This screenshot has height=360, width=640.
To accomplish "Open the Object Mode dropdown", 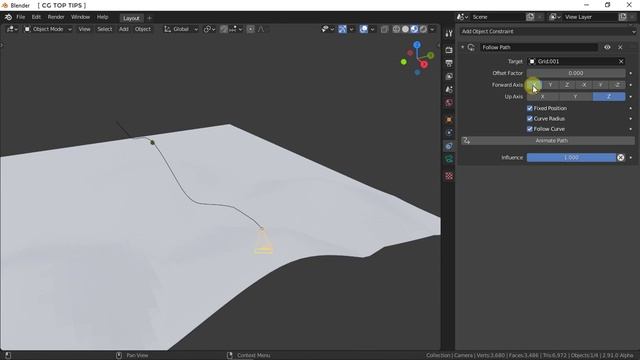I will (x=48, y=29).
